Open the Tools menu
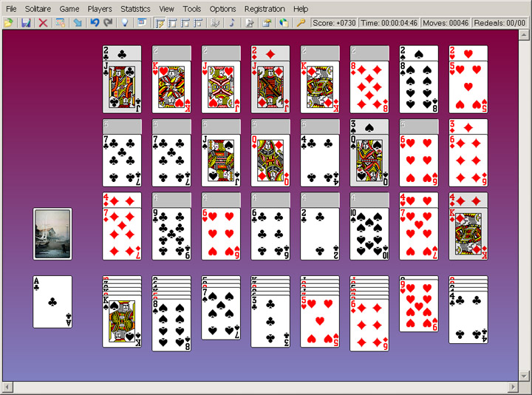Image resolution: width=532 pixels, height=395 pixels. click(191, 9)
